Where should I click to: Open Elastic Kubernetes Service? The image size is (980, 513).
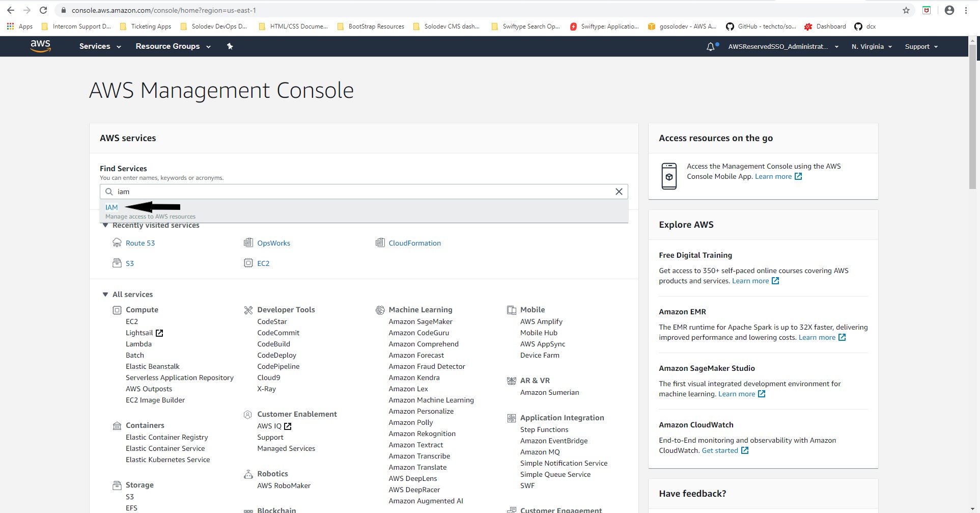[x=167, y=460]
